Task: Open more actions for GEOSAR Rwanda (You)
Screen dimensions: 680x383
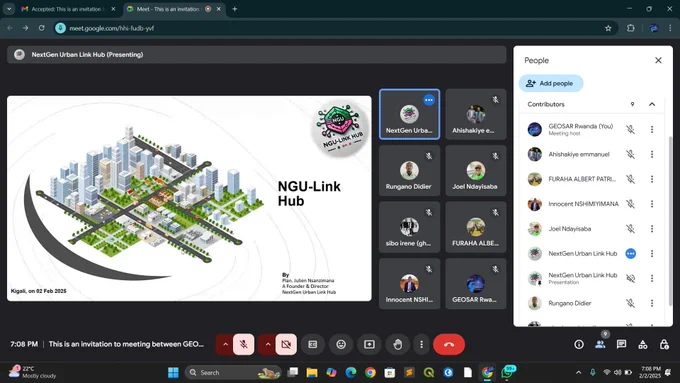Action: (x=652, y=129)
